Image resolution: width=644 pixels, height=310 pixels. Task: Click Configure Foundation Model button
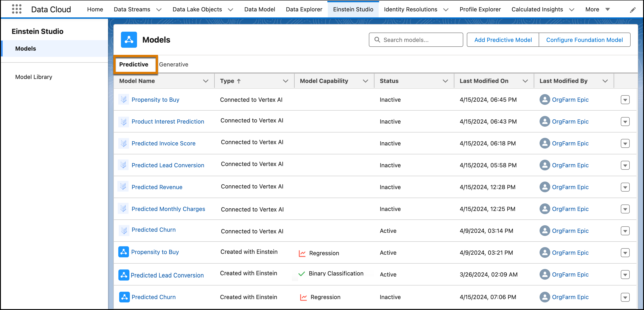click(584, 40)
